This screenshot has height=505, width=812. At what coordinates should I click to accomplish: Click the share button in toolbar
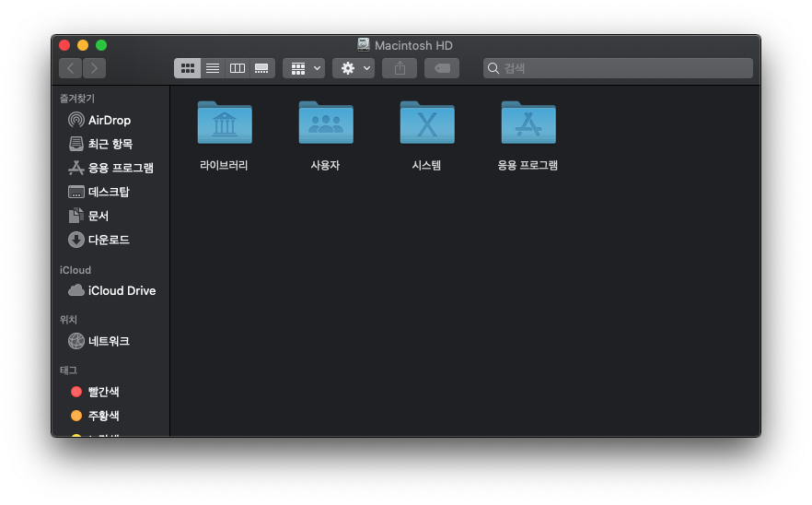click(x=400, y=68)
